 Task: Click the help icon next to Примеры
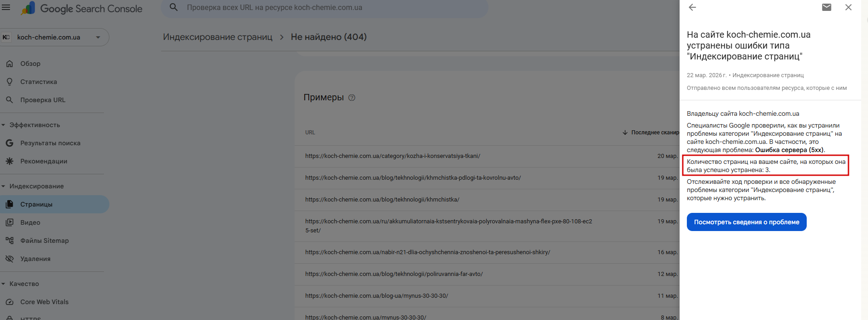pyautogui.click(x=352, y=98)
